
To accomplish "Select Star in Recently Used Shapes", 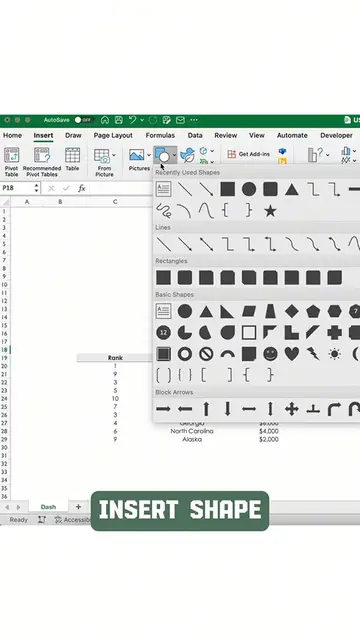I will (x=270, y=211).
